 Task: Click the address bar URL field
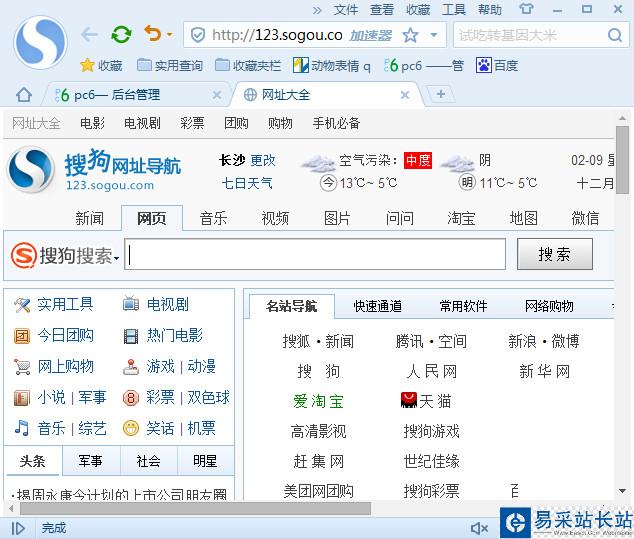tap(277, 35)
